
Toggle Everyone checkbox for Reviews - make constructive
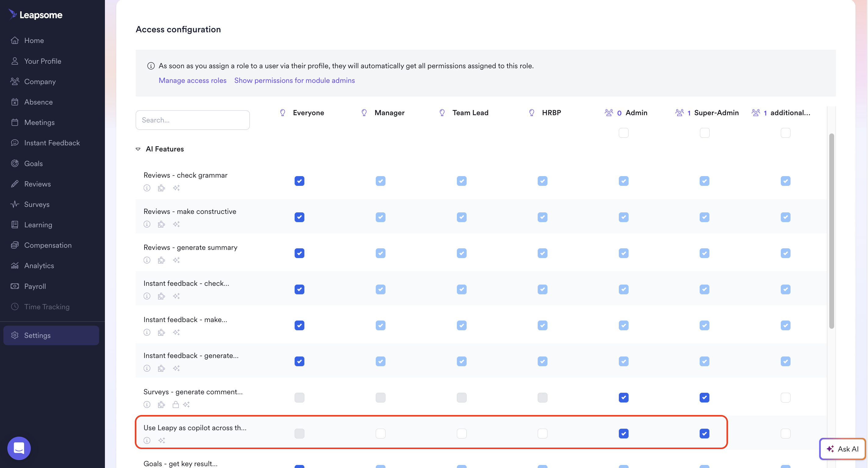[x=299, y=217]
